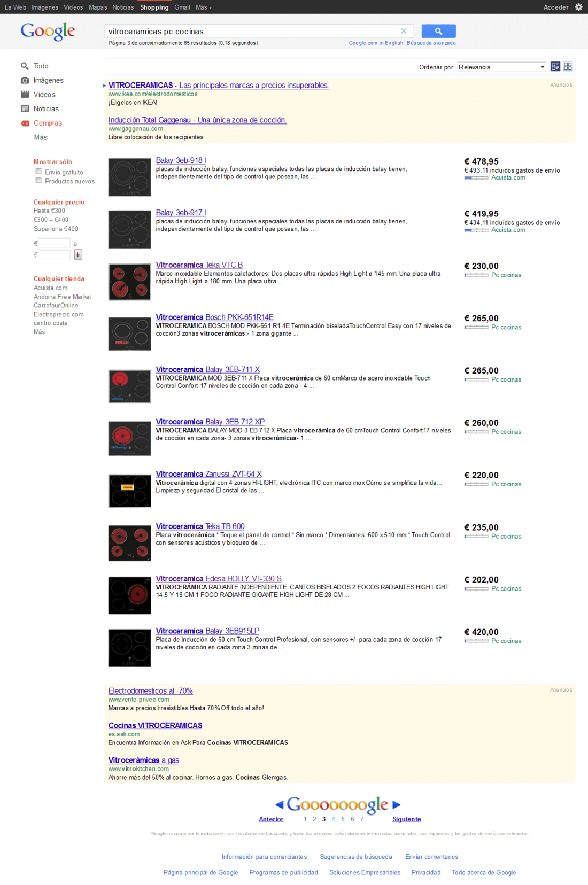The width and height of the screenshot is (588, 885).
Task: Open Balay 3eb-918 I product thumbnail
Action: 129,177
